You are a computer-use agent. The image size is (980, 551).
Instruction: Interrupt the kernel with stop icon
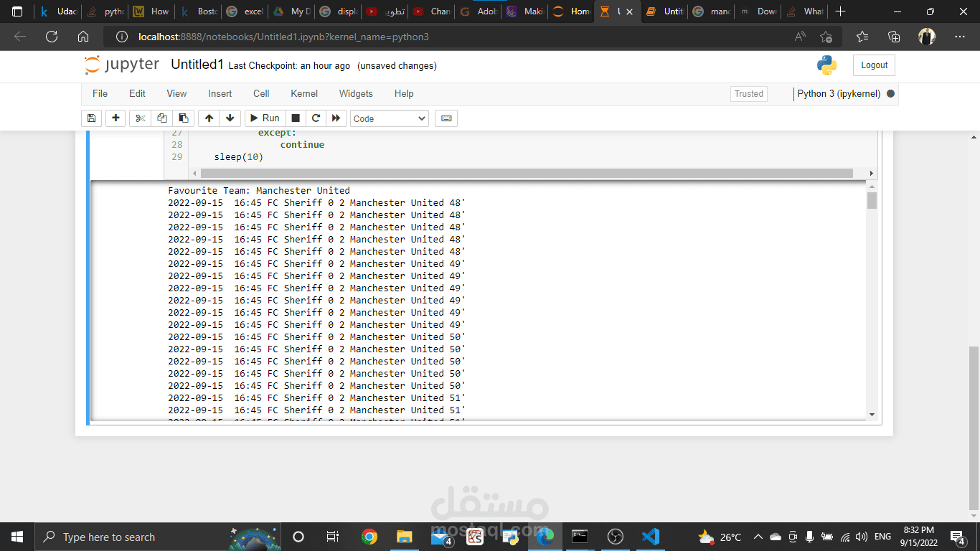pos(296,118)
